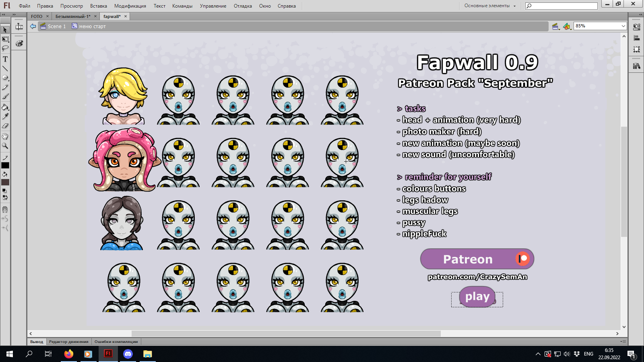This screenshot has height=362, width=644.
Task: Click the stage horizontal scrollbar thumb
Action: coord(286,333)
